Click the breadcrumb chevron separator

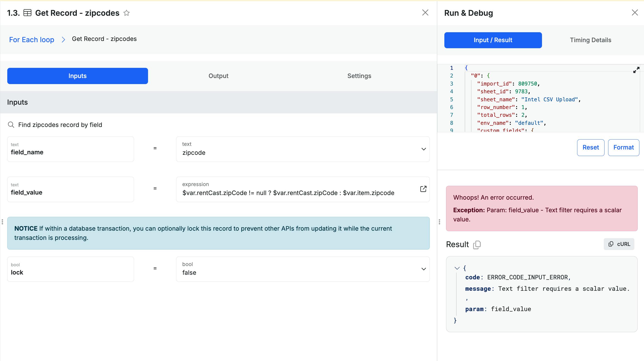tap(63, 39)
